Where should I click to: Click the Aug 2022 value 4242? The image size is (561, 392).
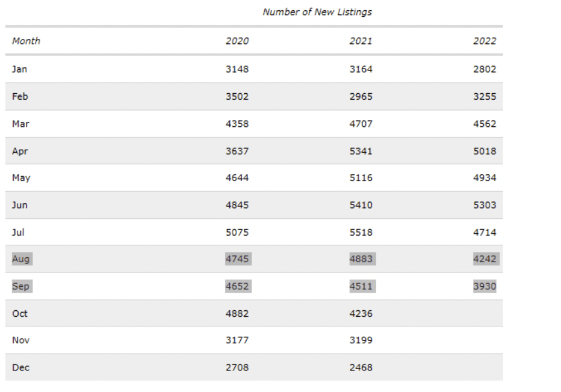click(x=486, y=259)
